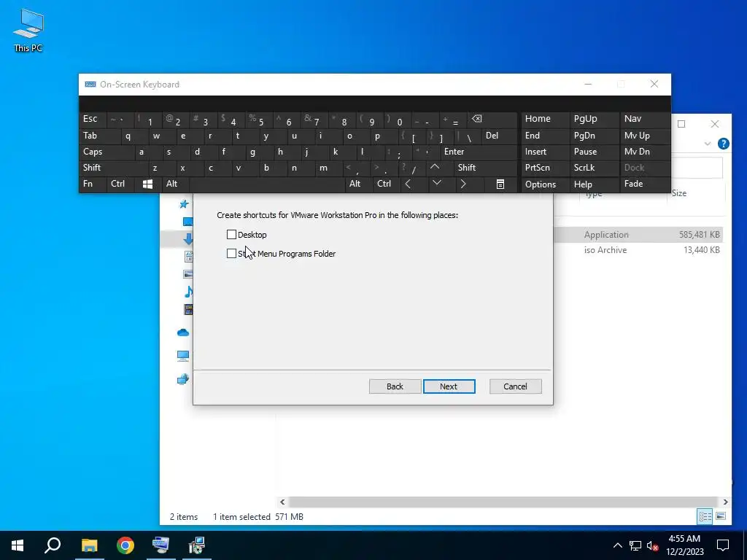Click the Enter key on On-Screen Keyboard
The height and width of the screenshot is (560, 747).
point(477,152)
